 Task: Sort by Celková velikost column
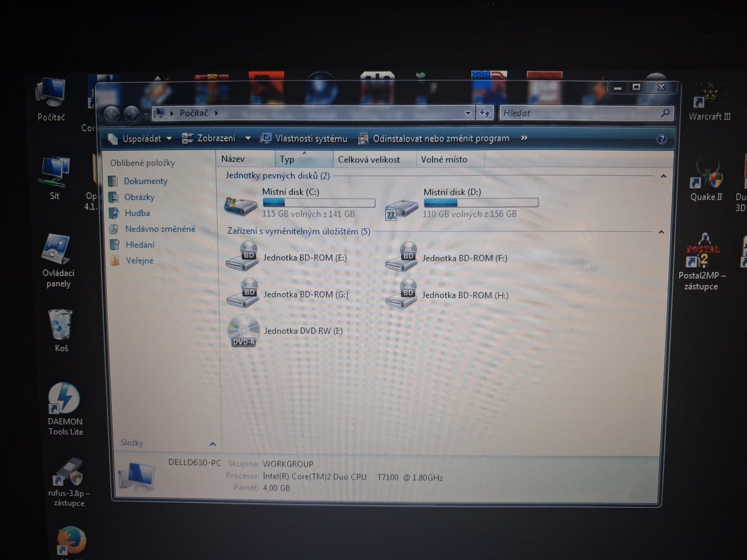pyautogui.click(x=375, y=160)
